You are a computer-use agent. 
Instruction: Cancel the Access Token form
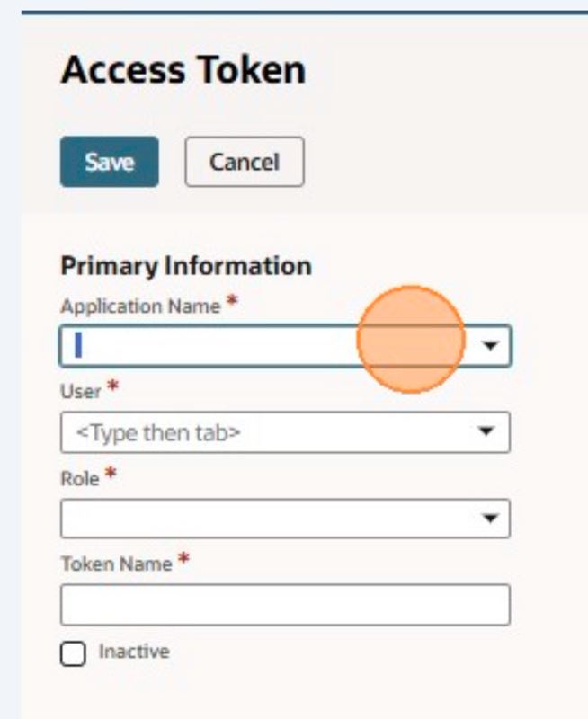(x=245, y=162)
